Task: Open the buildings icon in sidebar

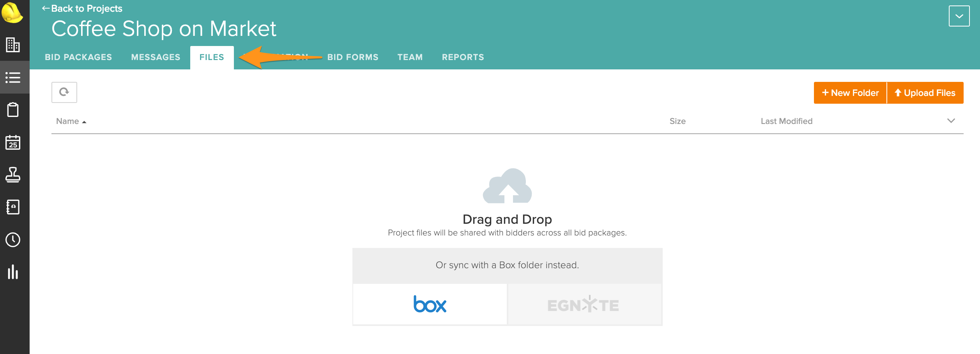Action: pos(13,45)
